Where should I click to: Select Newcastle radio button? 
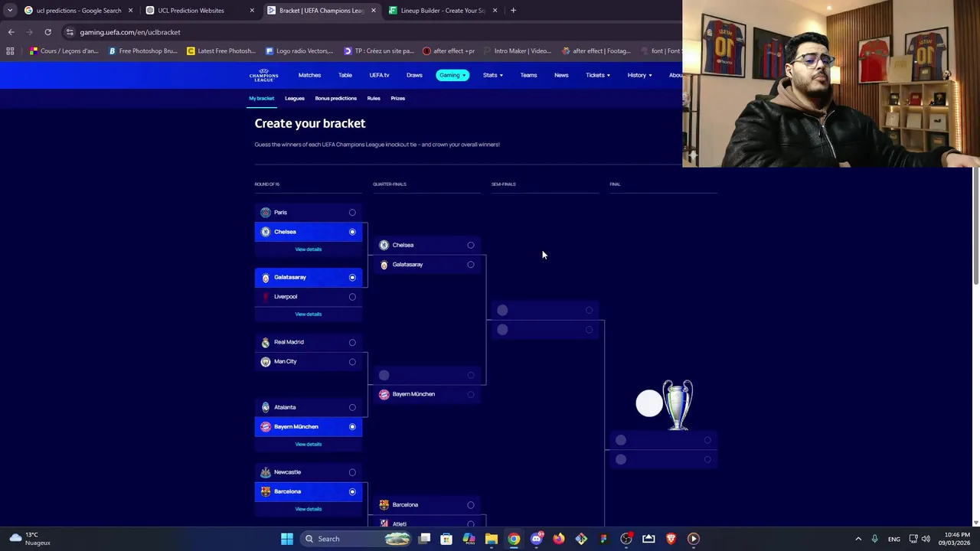352,472
